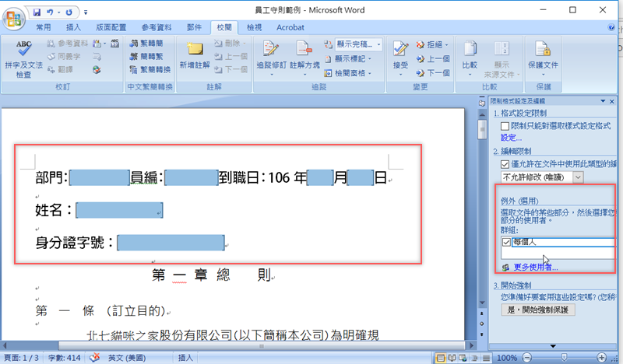Jump to next change 下一個 in 變更 group

click(x=433, y=73)
